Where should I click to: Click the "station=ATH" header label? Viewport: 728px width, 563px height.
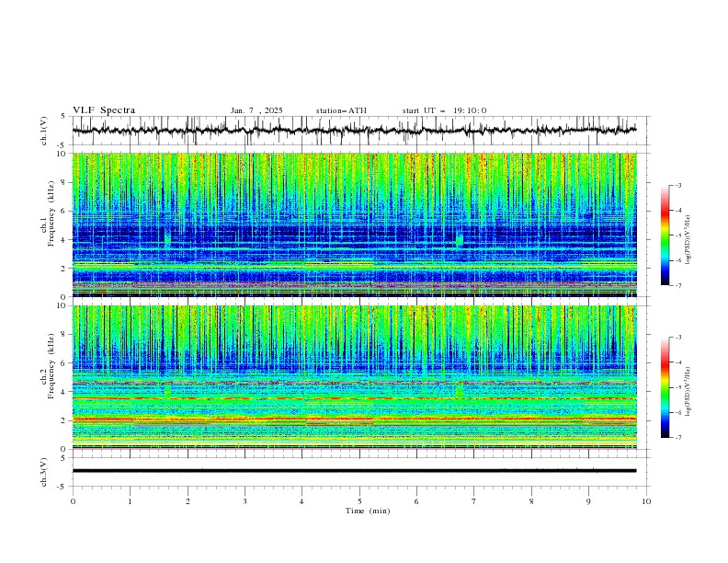tap(341, 110)
